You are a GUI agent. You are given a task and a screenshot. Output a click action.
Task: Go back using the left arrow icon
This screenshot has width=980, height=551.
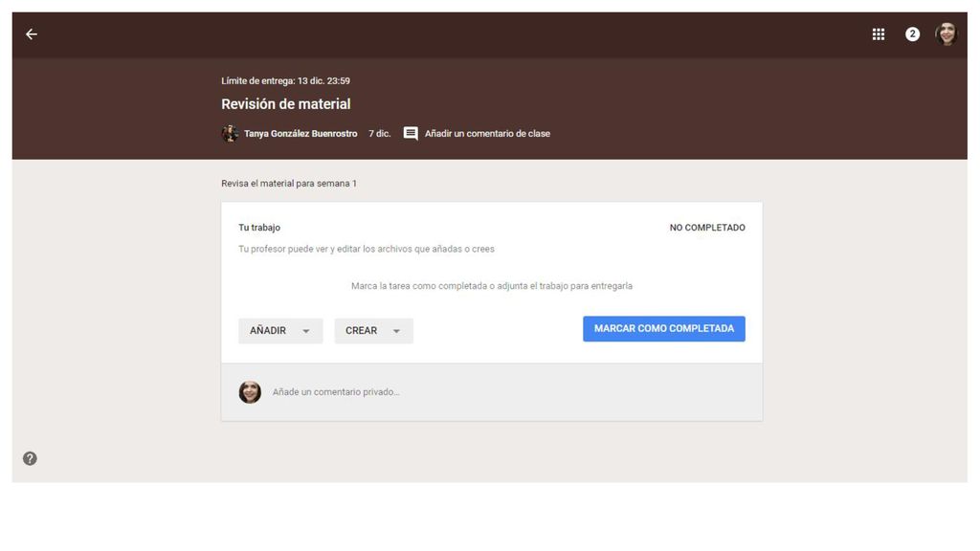coord(32,34)
